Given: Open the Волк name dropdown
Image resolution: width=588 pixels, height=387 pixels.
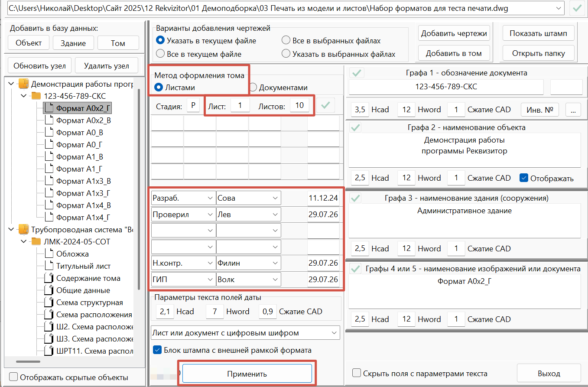Looking at the screenshot, I should [276, 280].
